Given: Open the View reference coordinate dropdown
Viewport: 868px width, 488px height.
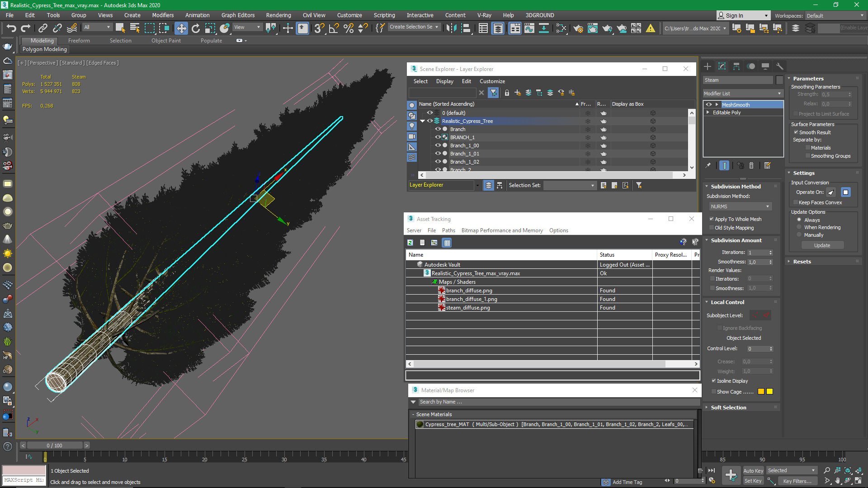Looking at the screenshot, I should pyautogui.click(x=247, y=28).
